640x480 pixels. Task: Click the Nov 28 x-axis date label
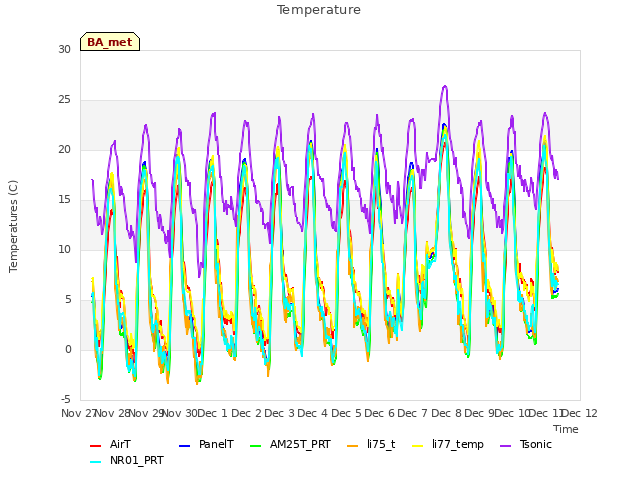(x=112, y=413)
